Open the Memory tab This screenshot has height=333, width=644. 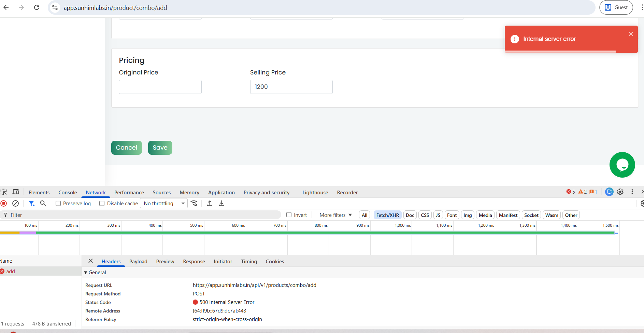click(189, 193)
